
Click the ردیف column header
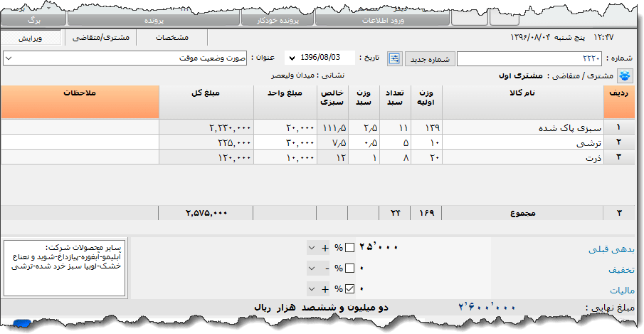[619, 102]
